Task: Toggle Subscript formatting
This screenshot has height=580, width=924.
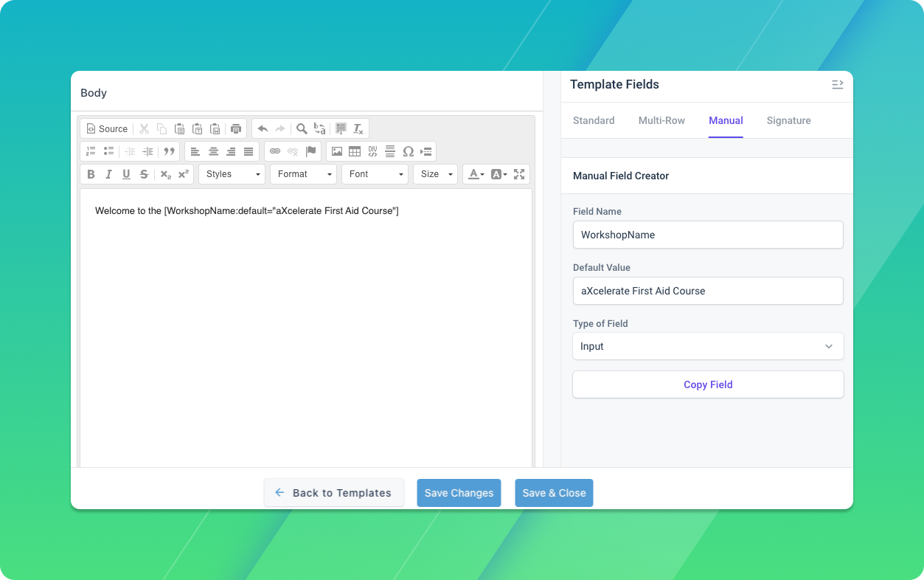Action: [x=165, y=174]
